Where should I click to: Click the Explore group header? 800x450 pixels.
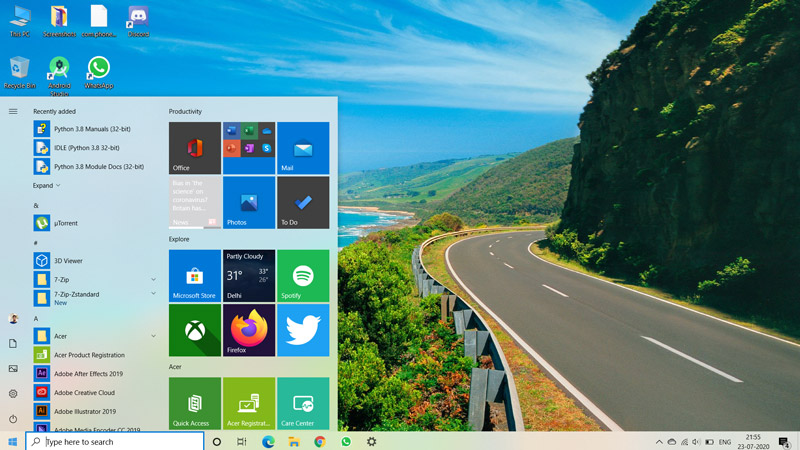(x=179, y=239)
